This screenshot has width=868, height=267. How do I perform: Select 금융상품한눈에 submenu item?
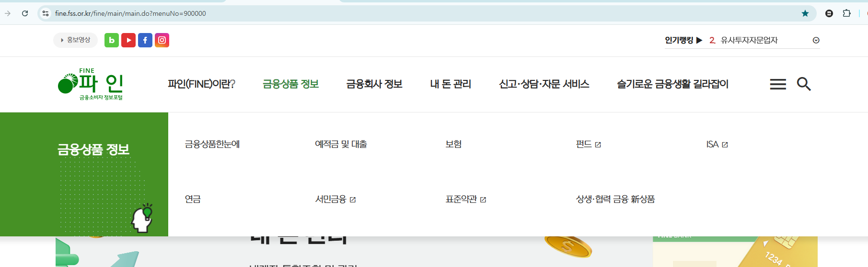212,144
